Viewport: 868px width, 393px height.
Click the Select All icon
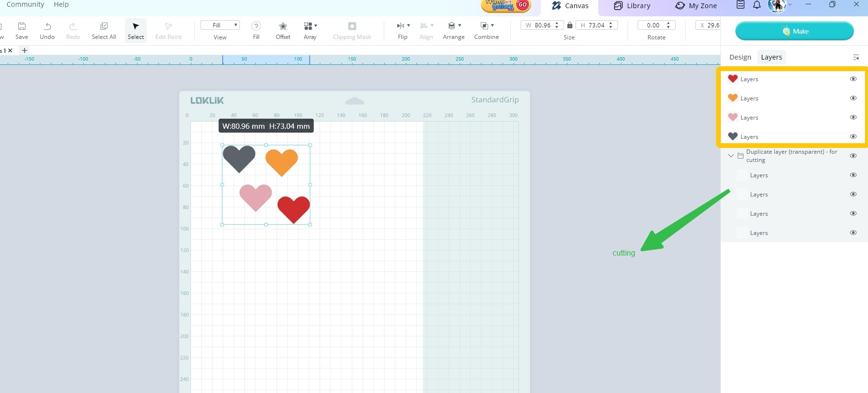[x=104, y=26]
